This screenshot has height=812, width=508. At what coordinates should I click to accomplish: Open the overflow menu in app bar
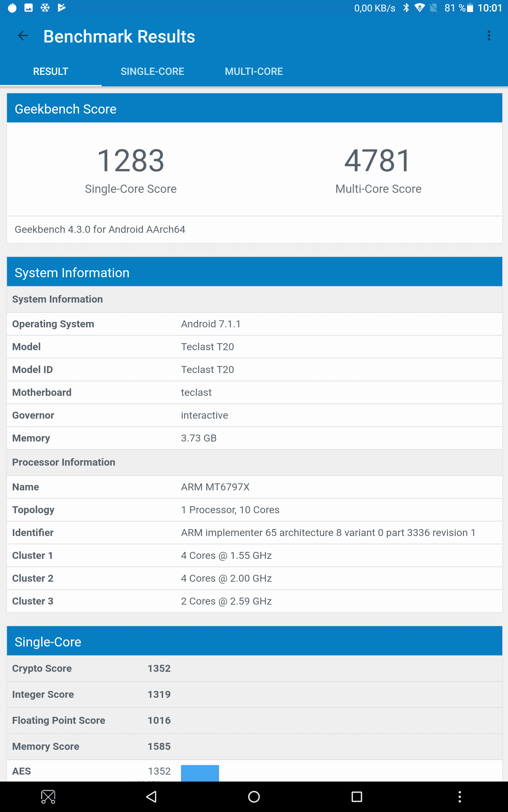[489, 36]
